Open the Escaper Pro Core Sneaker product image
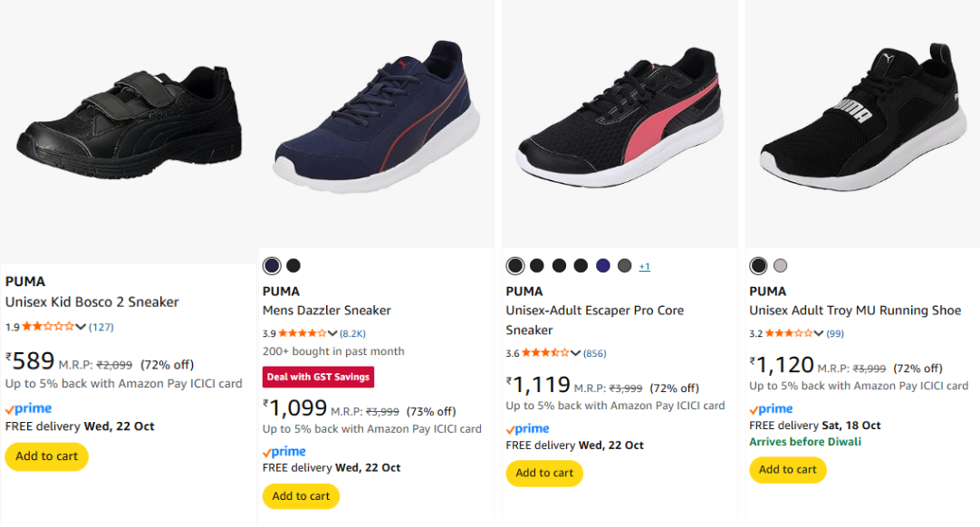Screen dimensions: 980x527 [x=620, y=124]
